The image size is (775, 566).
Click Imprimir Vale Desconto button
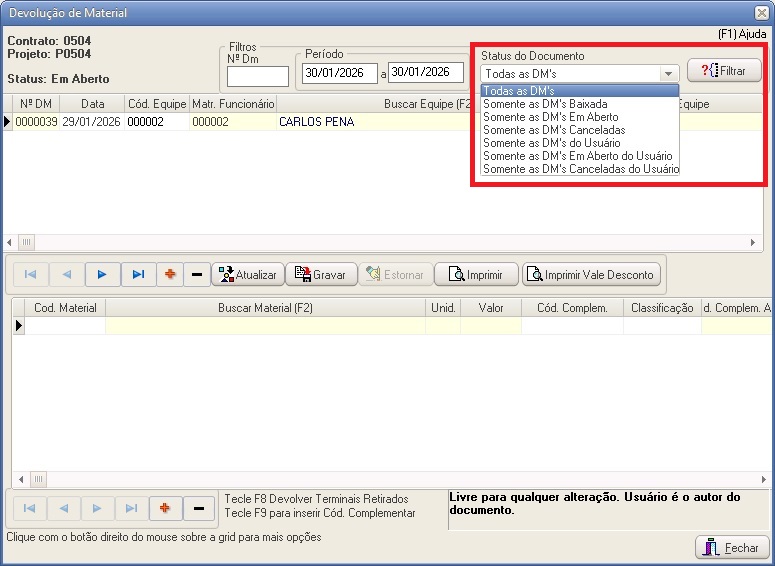pyautogui.click(x=592, y=275)
